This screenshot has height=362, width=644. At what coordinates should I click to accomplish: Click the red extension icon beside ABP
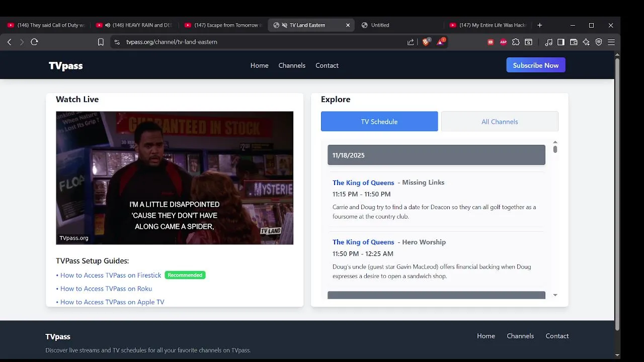click(491, 42)
